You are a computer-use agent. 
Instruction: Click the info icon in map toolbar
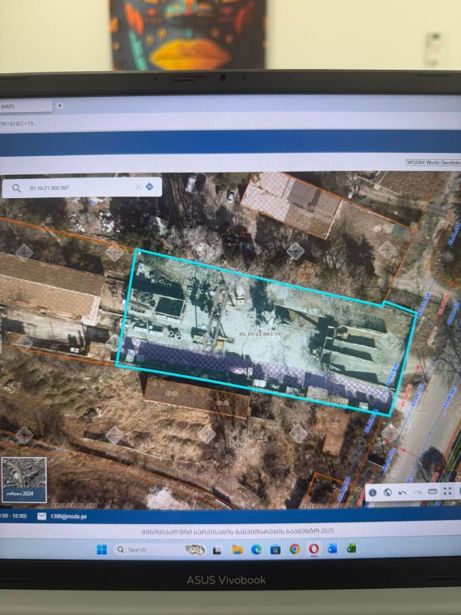(x=372, y=492)
